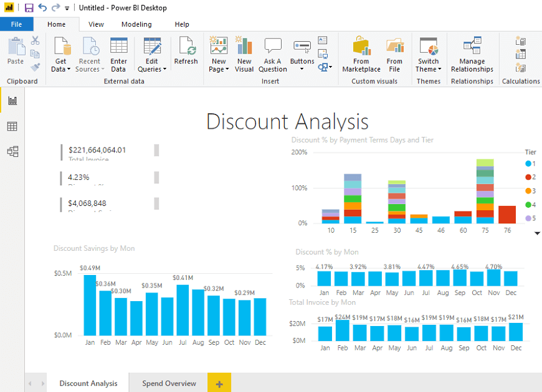
Task: Add a new page with plus button
Action: click(219, 383)
